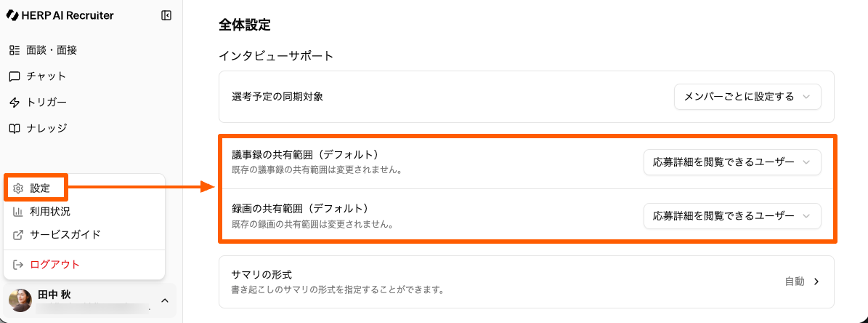This screenshot has width=868, height=323.
Task: Click the 面談・面接 list icon
Action: (14, 50)
